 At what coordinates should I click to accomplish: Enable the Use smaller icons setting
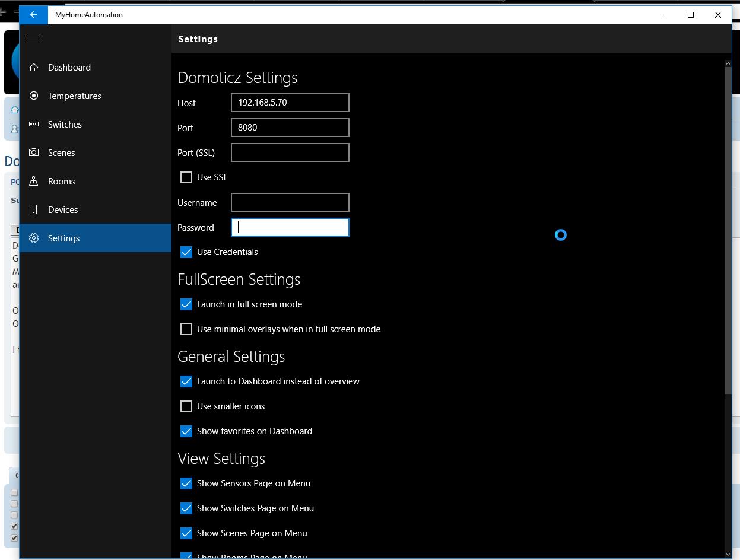click(186, 406)
